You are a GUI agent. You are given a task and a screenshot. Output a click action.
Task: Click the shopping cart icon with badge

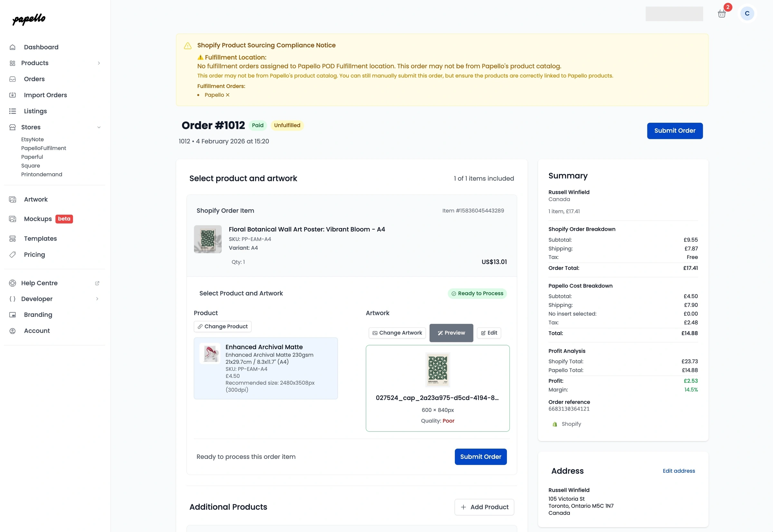(x=722, y=14)
